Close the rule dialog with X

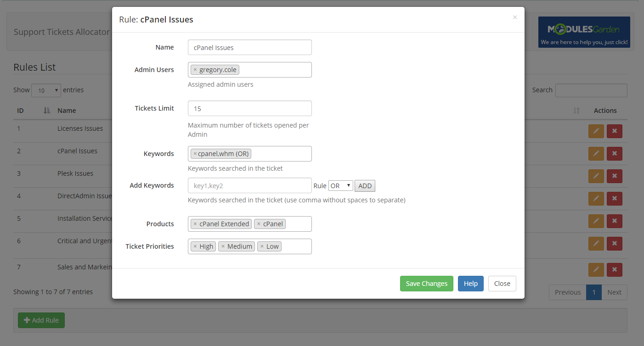514,17
